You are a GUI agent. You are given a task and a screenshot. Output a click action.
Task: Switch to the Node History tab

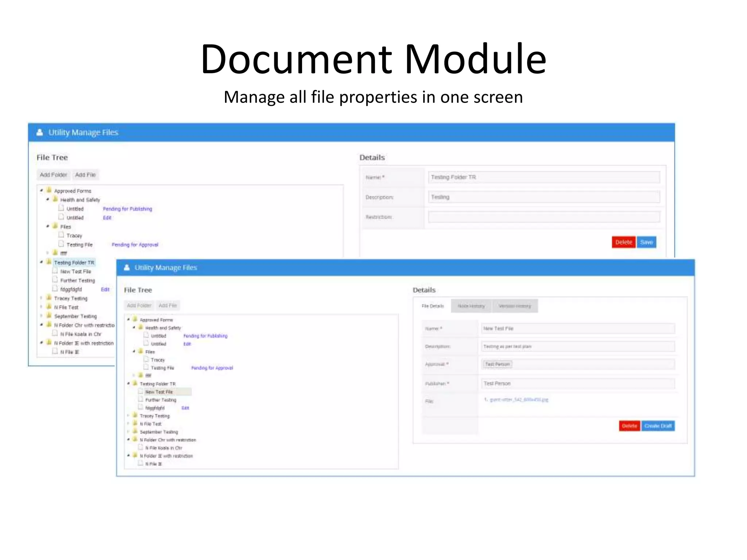(471, 306)
